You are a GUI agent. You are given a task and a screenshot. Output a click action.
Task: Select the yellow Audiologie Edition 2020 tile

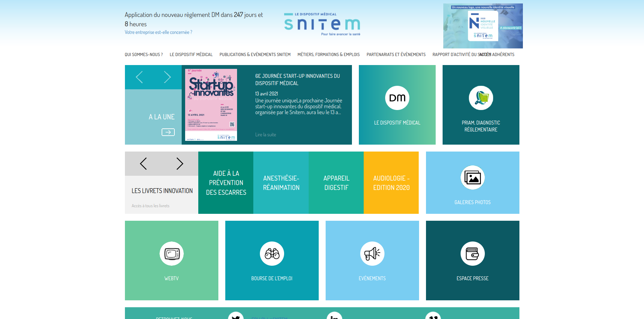[x=391, y=183]
